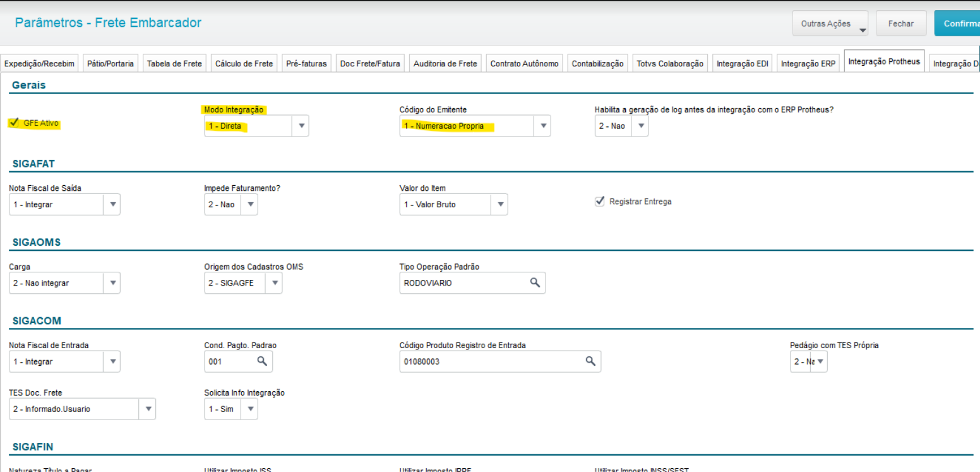The image size is (980, 472).
Task: Switch to the Auditoria de Frete tab
Action: pos(445,63)
